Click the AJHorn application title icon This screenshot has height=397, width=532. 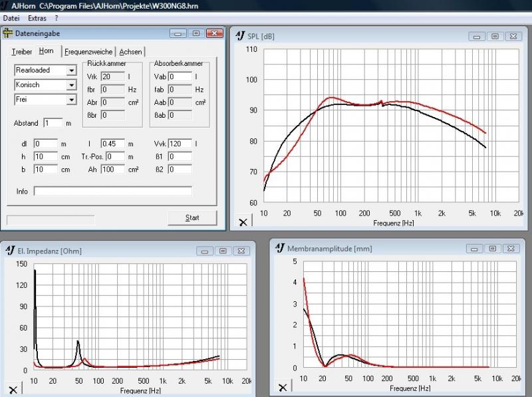click(x=4, y=5)
